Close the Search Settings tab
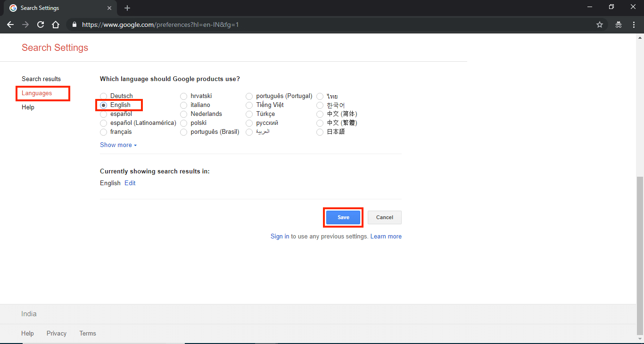 click(x=109, y=8)
